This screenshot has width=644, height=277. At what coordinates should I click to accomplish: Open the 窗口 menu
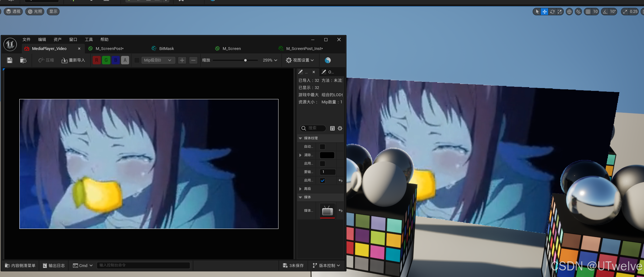[73, 40]
